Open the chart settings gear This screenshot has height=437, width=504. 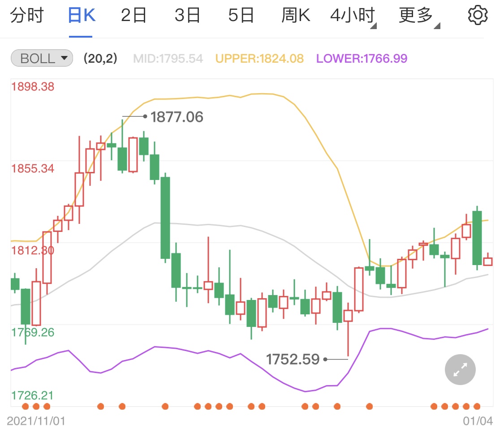click(478, 14)
